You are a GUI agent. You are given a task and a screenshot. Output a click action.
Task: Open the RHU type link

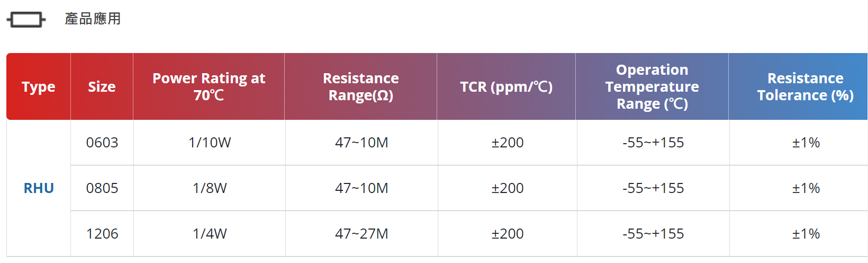39,188
